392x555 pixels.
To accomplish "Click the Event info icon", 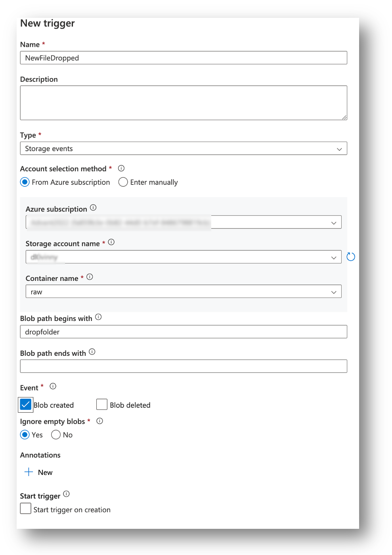I will [x=53, y=386].
